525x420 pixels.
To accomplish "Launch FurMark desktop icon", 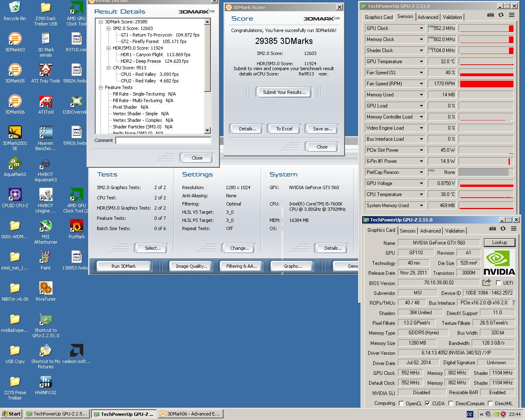I will point(77,229).
